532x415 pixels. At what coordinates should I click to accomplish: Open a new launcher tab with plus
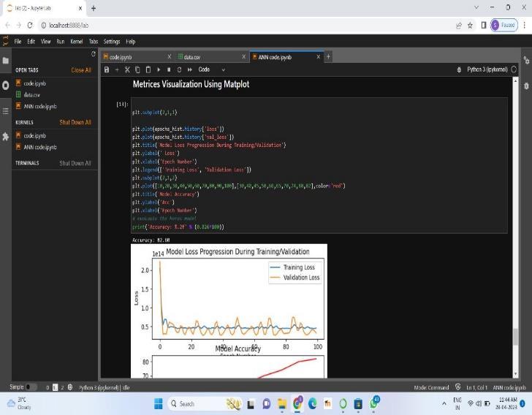coord(328,57)
